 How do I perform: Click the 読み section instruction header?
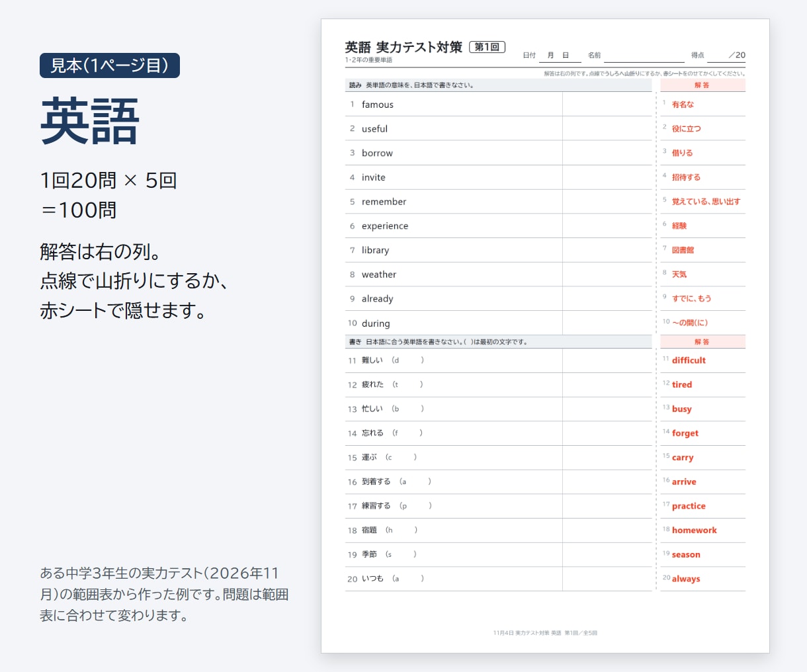pyautogui.click(x=498, y=85)
